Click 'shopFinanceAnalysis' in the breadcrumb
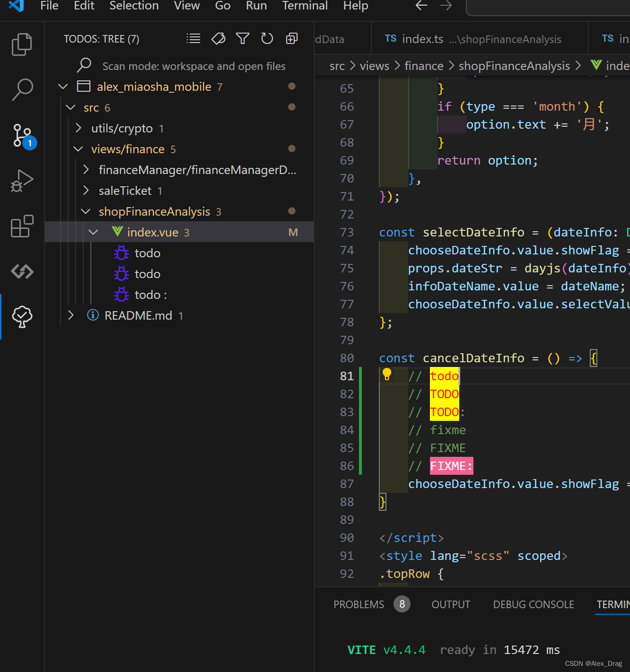 point(514,66)
